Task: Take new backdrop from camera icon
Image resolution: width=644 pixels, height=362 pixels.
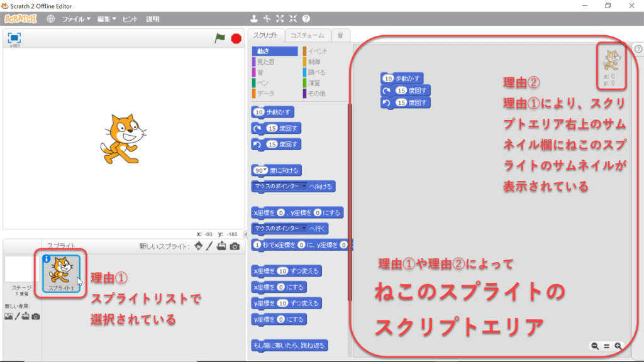Action: (36, 317)
